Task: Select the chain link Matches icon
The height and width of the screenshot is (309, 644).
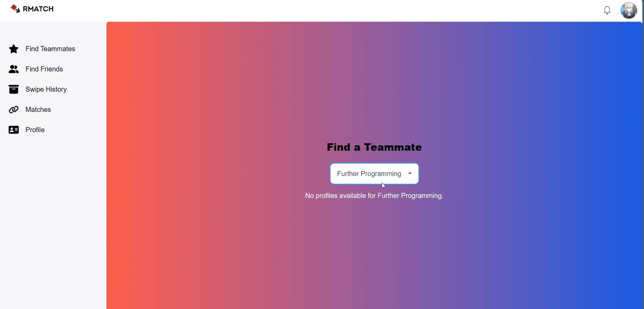Action: pyautogui.click(x=13, y=109)
